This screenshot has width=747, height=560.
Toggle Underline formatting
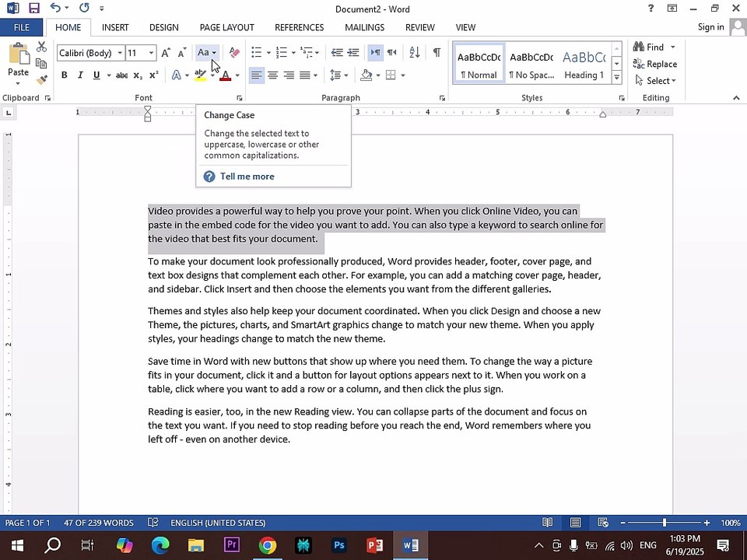point(96,75)
